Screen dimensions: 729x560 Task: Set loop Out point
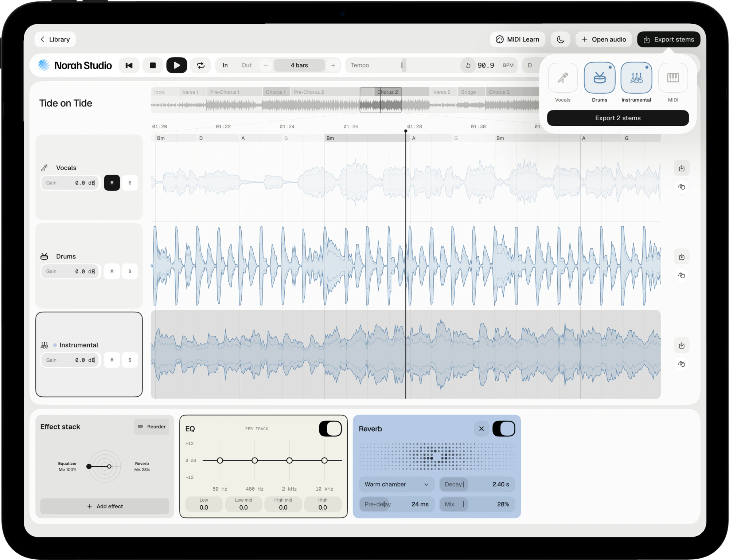tap(246, 65)
